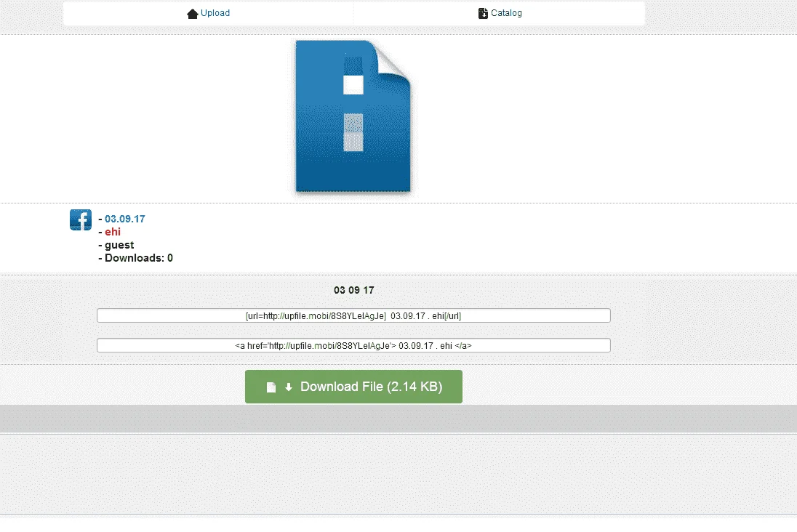Click the Downloads: 0 counter text
The width and height of the screenshot is (797, 532).
[139, 258]
